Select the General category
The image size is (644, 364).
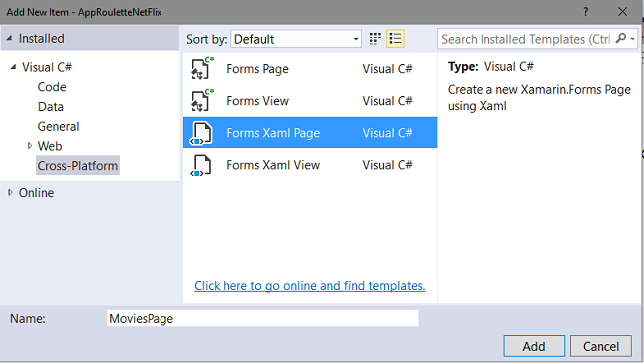point(59,126)
